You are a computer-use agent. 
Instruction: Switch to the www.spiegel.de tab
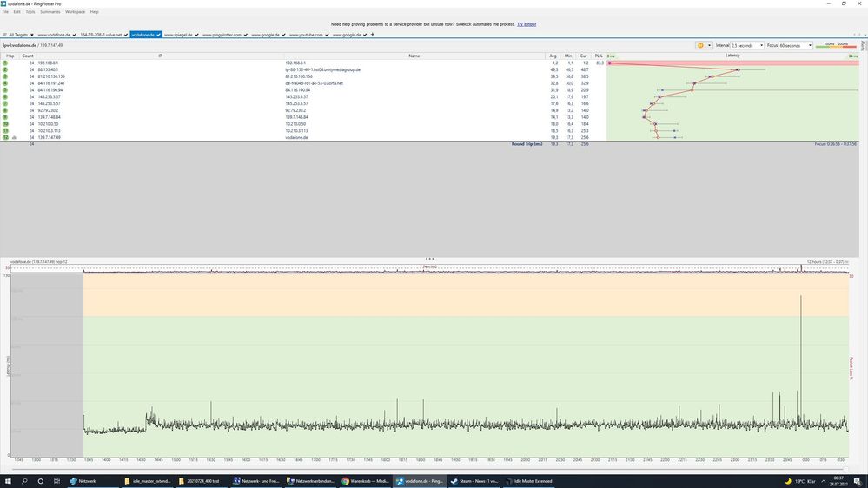tap(178, 35)
